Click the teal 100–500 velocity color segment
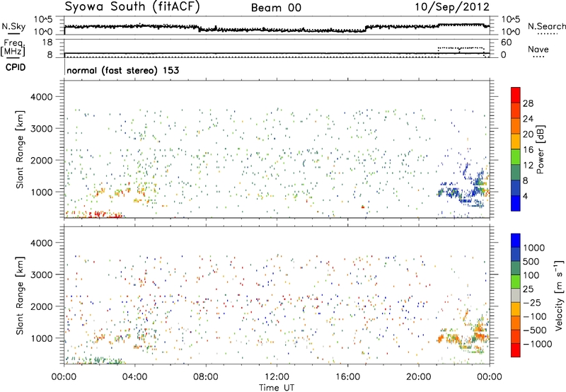This screenshot has width=566, height=392. pos(516,268)
